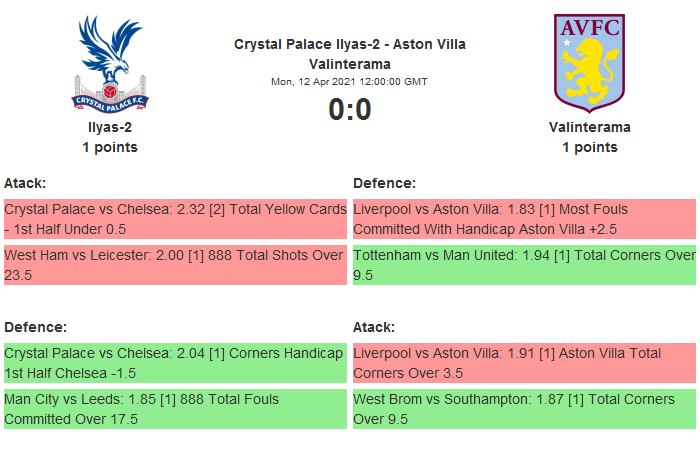Click the right team's Defence heading
The width and height of the screenshot is (700, 460).
tap(384, 183)
